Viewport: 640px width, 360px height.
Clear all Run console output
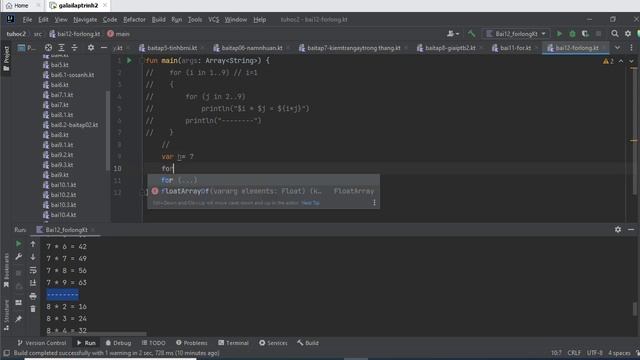tap(33, 309)
